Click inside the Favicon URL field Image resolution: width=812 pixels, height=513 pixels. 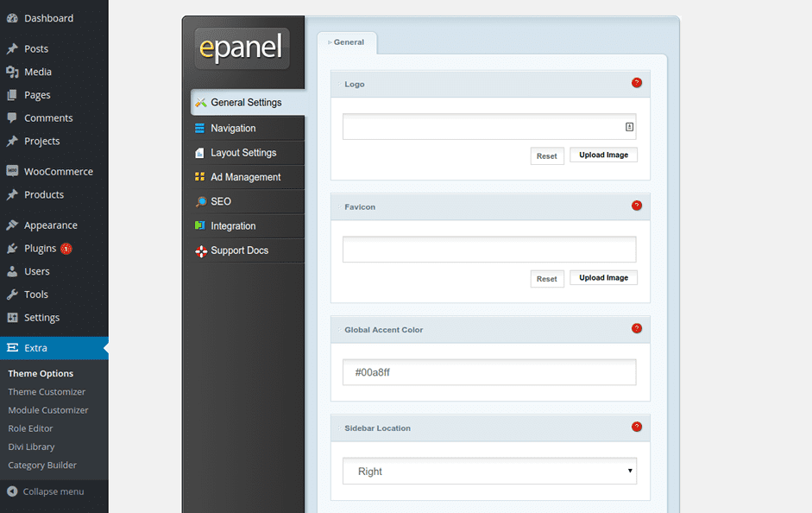pyautogui.click(x=489, y=249)
